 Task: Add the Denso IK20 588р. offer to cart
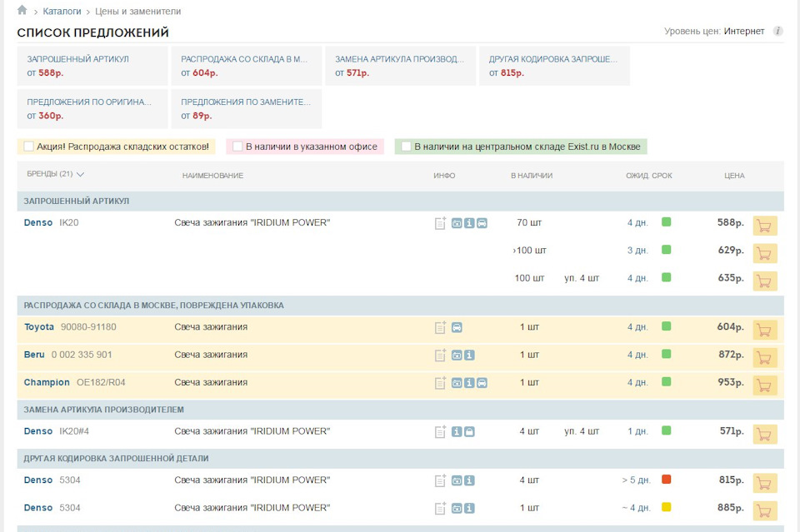(765, 226)
